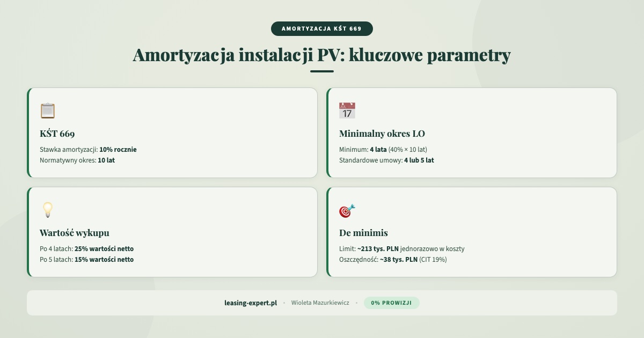Click the calendar icon showing 17
This screenshot has width=644, height=338.
click(x=347, y=110)
